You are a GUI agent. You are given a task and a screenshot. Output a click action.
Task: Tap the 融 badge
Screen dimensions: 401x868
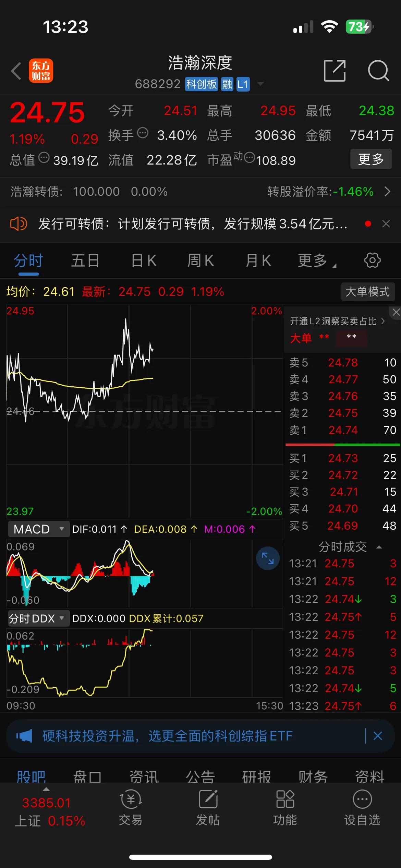click(227, 84)
